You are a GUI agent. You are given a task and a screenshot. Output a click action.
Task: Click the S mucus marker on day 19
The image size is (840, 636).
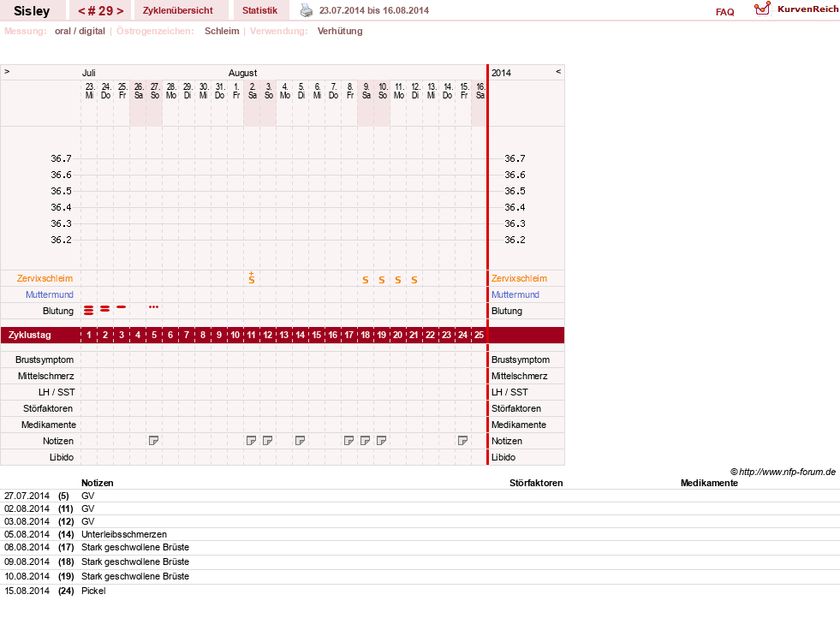pos(381,280)
